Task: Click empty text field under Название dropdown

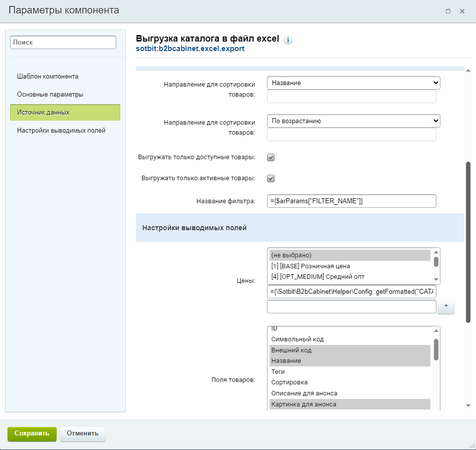Action: pyautogui.click(x=352, y=97)
